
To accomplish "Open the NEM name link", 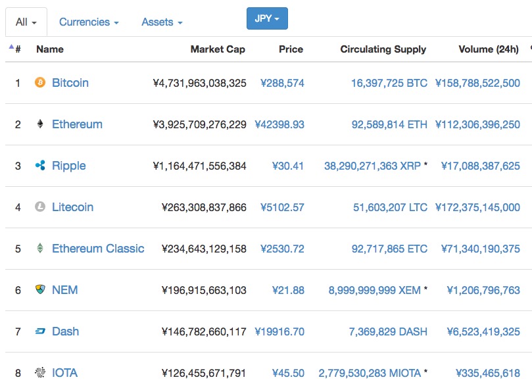I will pyautogui.click(x=65, y=290).
